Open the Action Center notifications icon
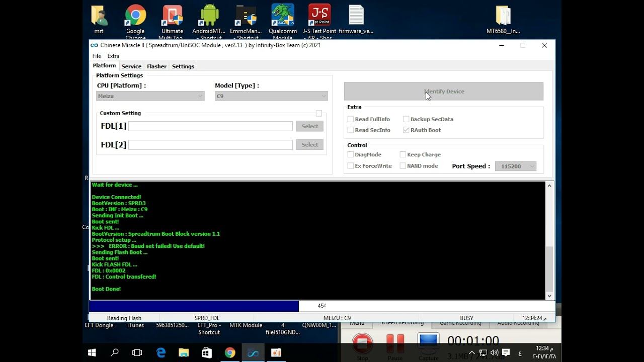The width and height of the screenshot is (644, 362). [x=506, y=352]
